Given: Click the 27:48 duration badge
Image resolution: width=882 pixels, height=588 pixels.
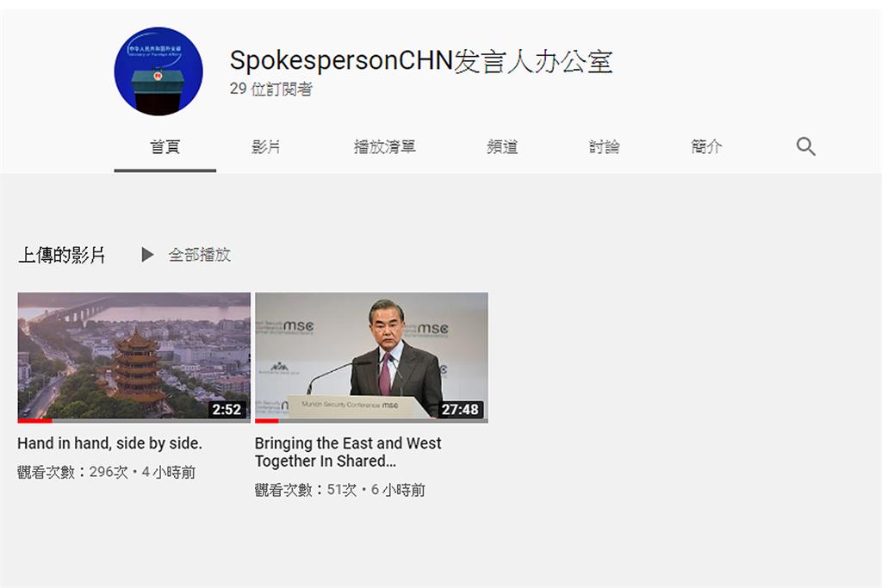Looking at the screenshot, I should tap(460, 409).
